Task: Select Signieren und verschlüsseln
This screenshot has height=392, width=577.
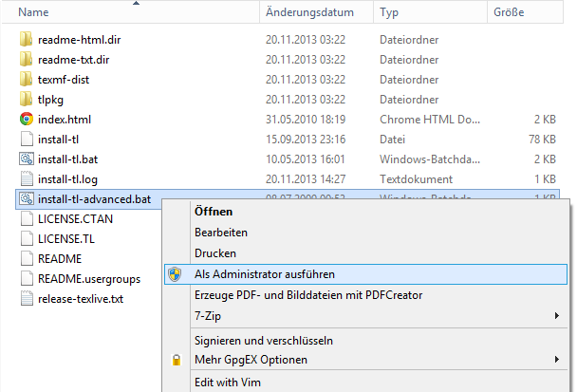Action: [264, 341]
